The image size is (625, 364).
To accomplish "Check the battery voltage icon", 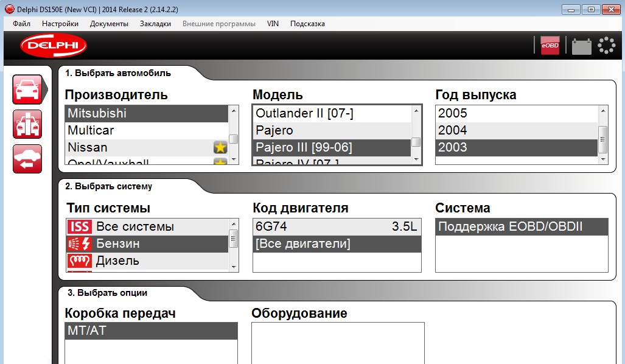I will click(582, 46).
